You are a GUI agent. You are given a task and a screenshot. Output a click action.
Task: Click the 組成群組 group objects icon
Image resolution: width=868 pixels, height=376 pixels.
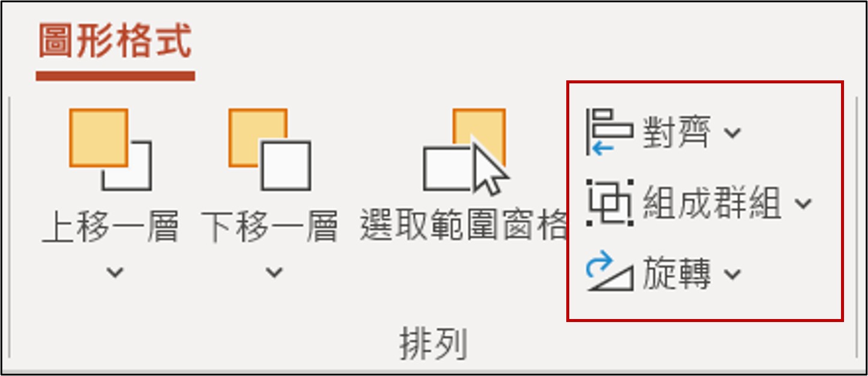click(609, 203)
